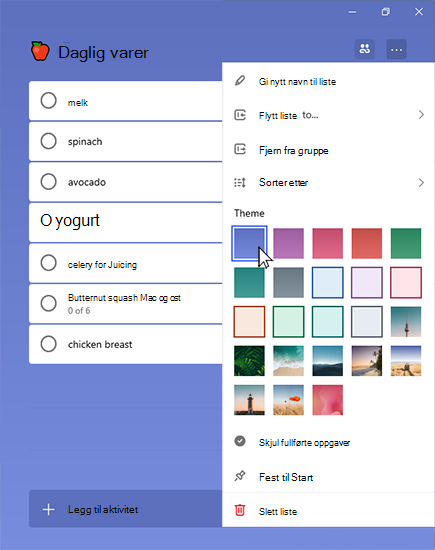Pick the purple theme color swatch
This screenshot has width=435, height=550.
(x=288, y=243)
